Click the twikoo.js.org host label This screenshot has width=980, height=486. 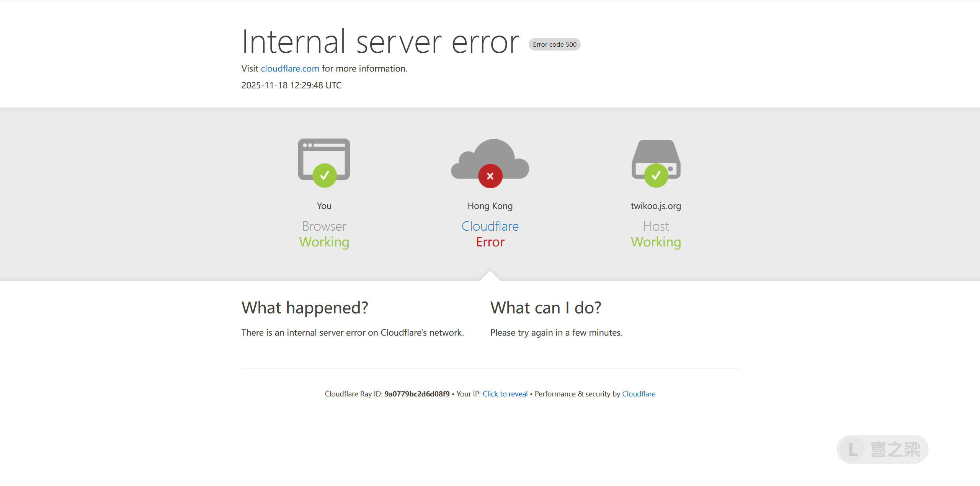[x=656, y=206]
